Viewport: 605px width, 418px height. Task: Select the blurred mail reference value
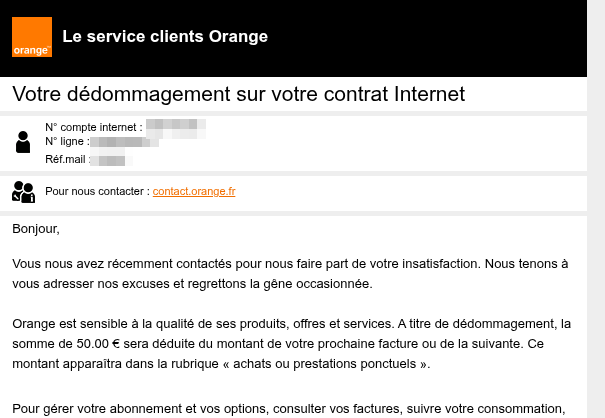pyautogui.click(x=111, y=159)
